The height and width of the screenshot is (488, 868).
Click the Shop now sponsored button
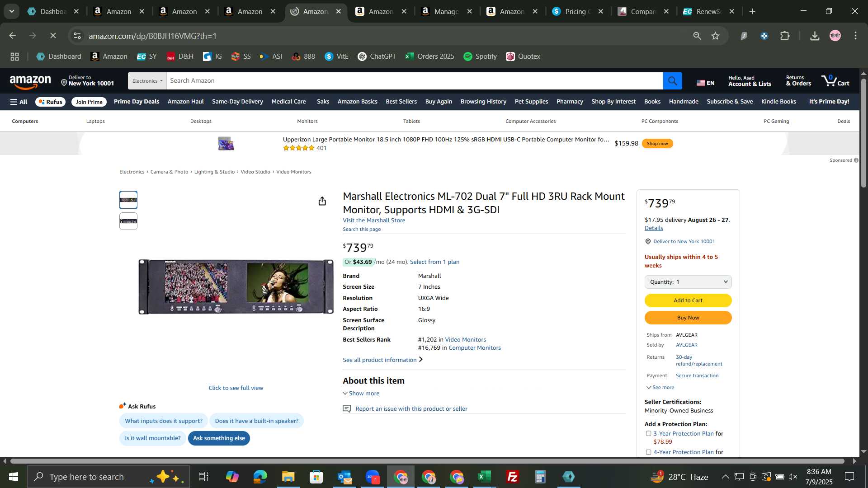(657, 144)
